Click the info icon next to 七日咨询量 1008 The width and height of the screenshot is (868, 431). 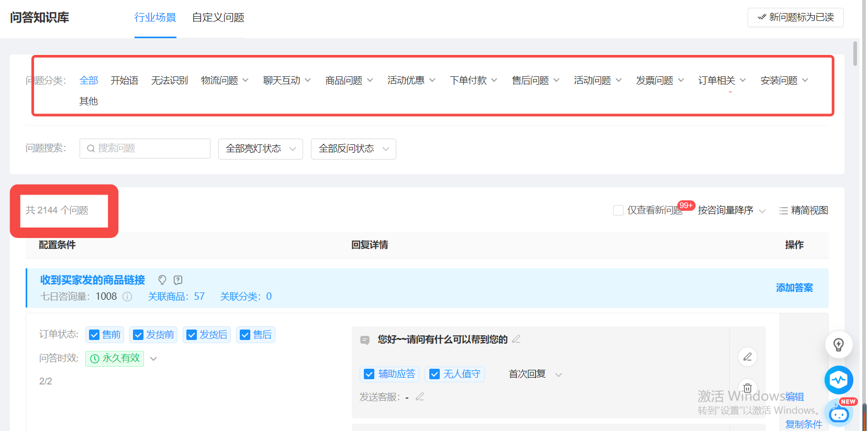(x=127, y=297)
